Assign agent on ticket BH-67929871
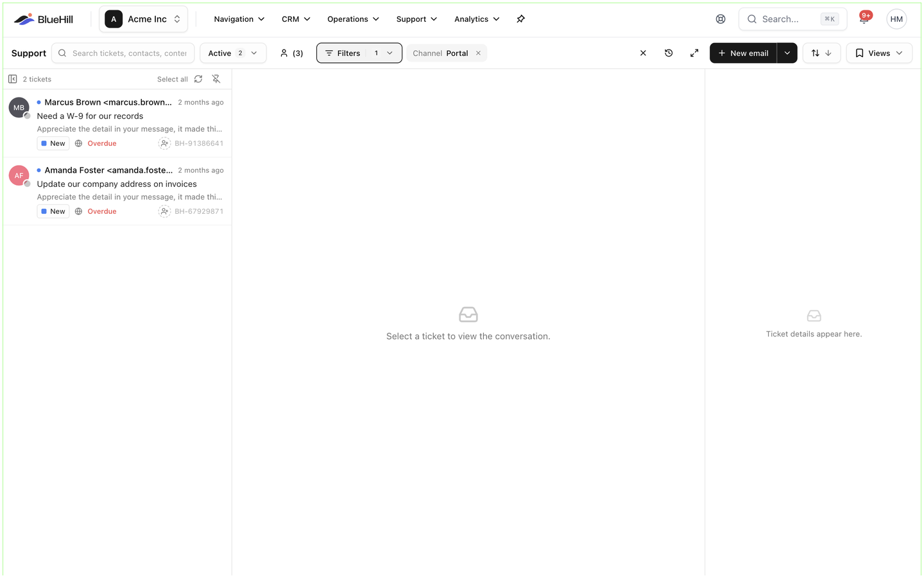The image size is (924, 578). pos(164,211)
